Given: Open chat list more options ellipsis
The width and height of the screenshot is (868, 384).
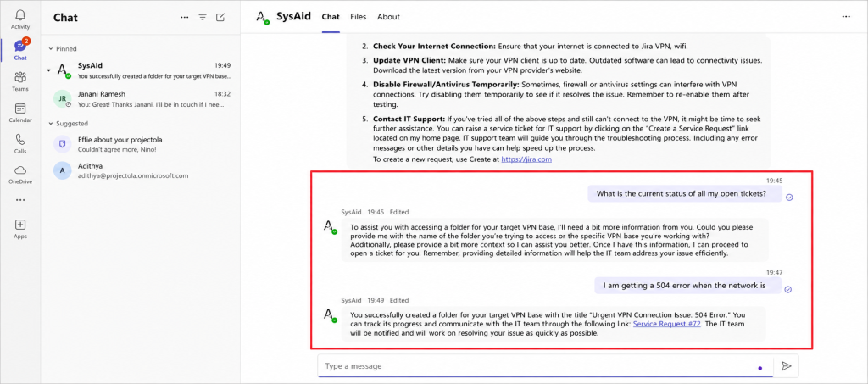Looking at the screenshot, I should [x=185, y=18].
